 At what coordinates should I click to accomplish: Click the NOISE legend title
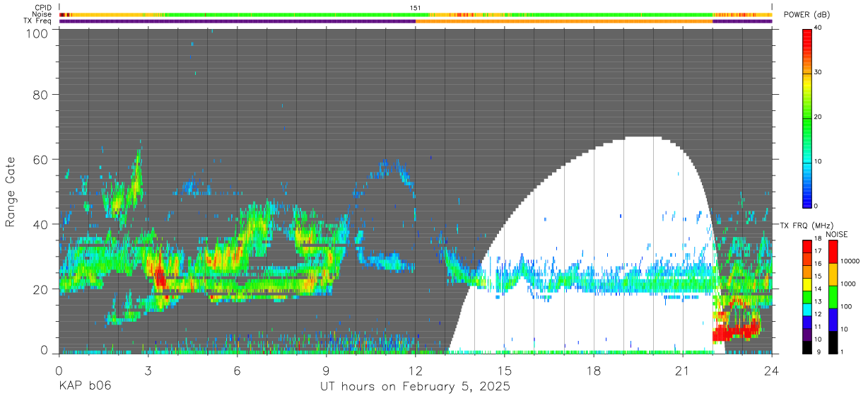click(837, 234)
